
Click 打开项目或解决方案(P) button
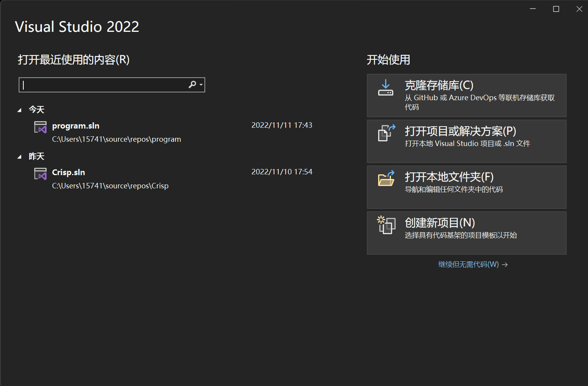coord(466,141)
